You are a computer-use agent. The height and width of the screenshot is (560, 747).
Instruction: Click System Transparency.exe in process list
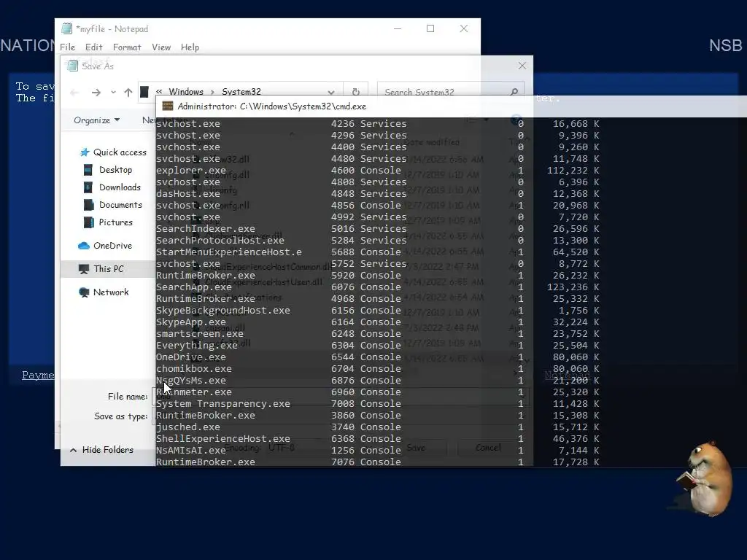point(223,404)
